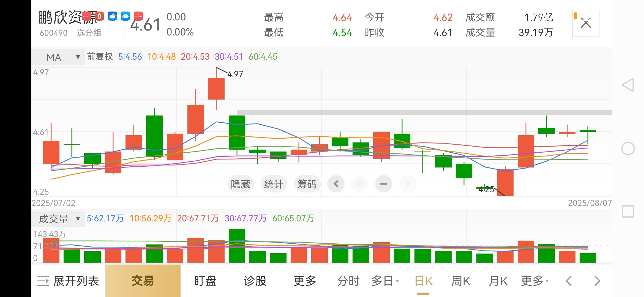644x297 pixels.
Task: Shift chart left with round arrow button
Action: coord(336,184)
